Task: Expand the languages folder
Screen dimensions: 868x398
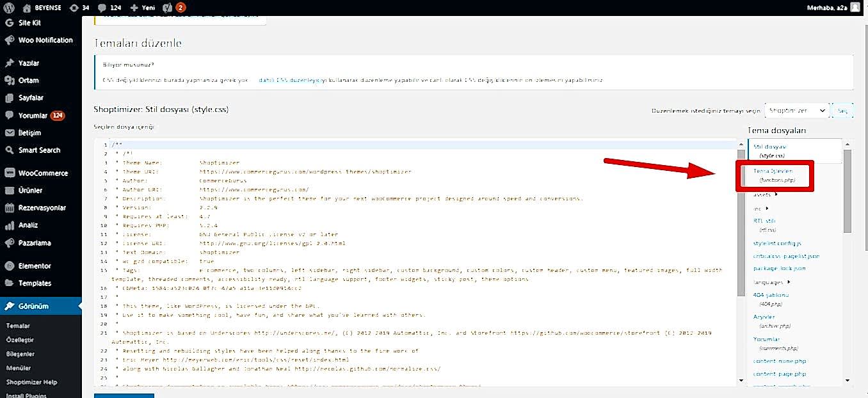Action: coord(772,282)
